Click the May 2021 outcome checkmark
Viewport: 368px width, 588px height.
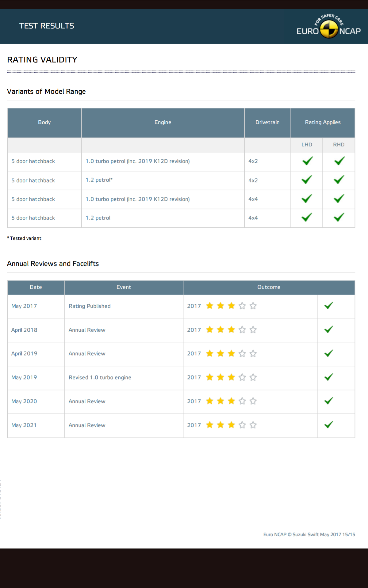(328, 424)
